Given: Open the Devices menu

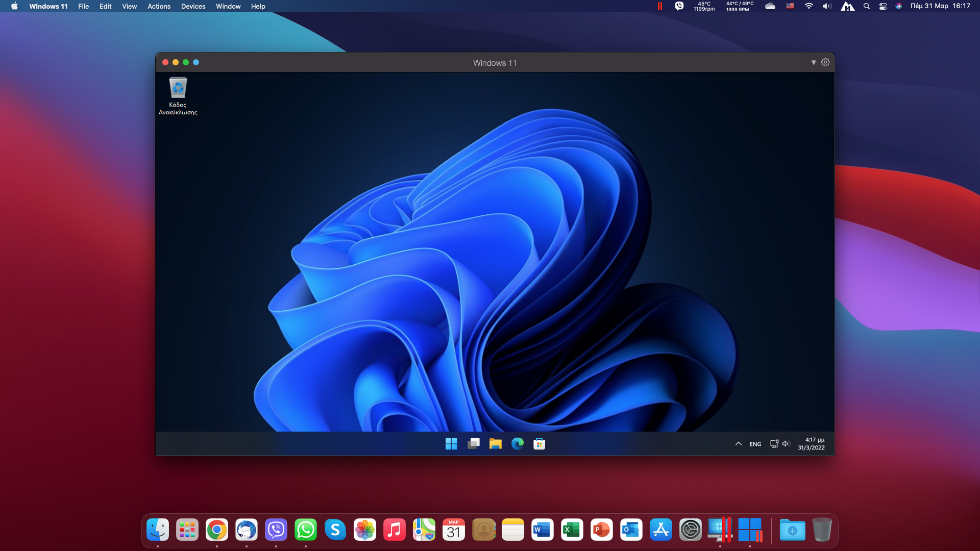Looking at the screenshot, I should pos(193,6).
